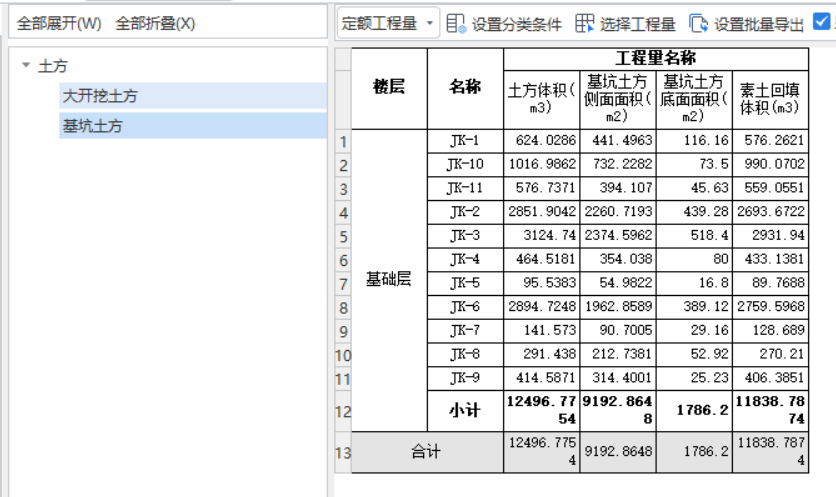This screenshot has width=836, height=497.
Task: Click cell value 25.23
Action: pos(694,378)
